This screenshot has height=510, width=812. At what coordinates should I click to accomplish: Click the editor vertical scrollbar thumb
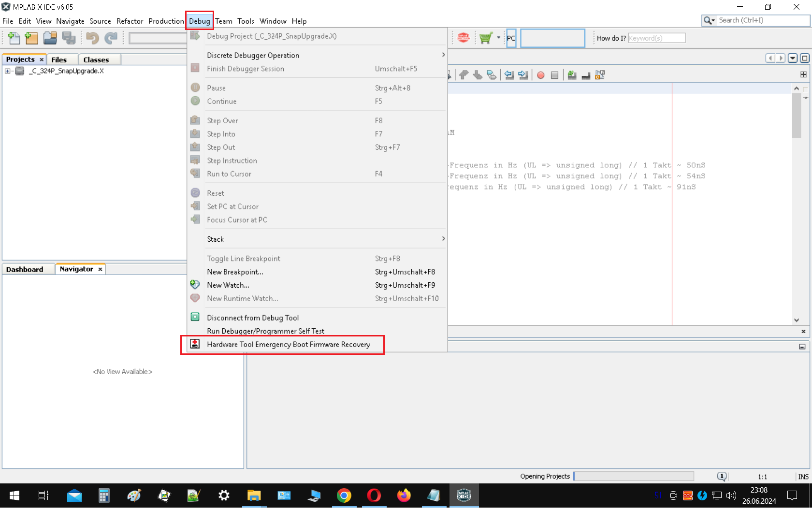pos(797,115)
